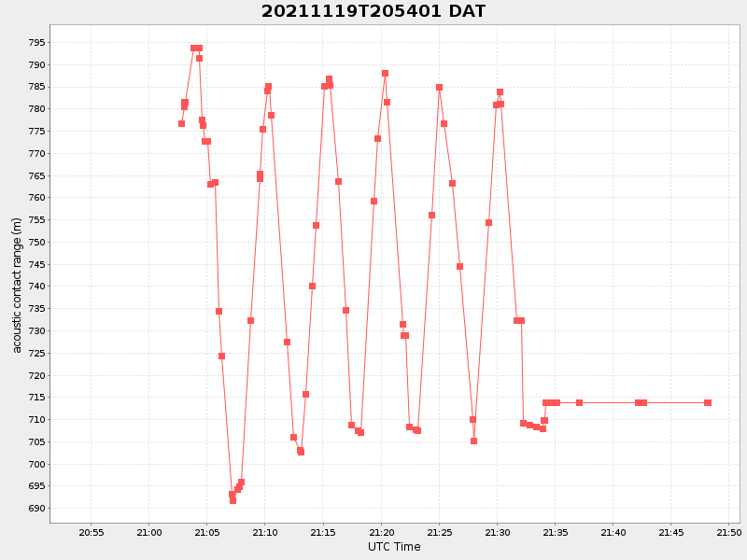The width and height of the screenshot is (747, 560).
Task: Select the first data point on the left
Action: (181, 123)
